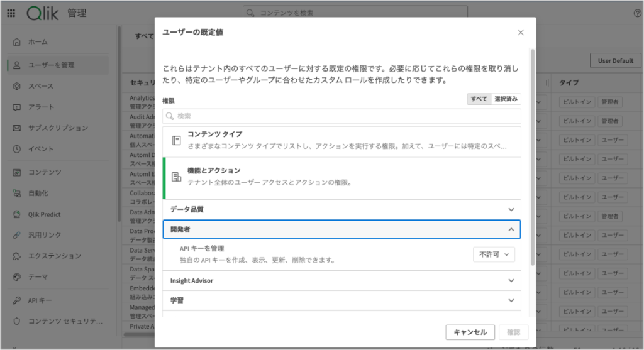Switch filter to 選択済み
Screen dimensions: 644x350
point(506,99)
